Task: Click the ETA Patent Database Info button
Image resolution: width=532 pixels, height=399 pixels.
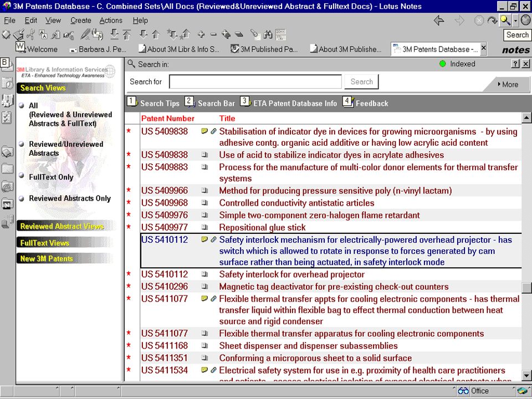Action: (x=289, y=103)
